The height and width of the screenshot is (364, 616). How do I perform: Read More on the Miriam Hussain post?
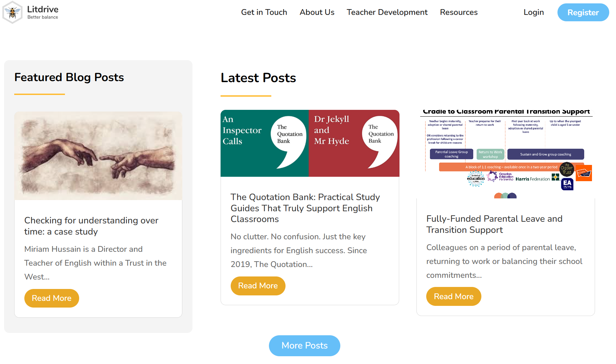pyautogui.click(x=51, y=298)
